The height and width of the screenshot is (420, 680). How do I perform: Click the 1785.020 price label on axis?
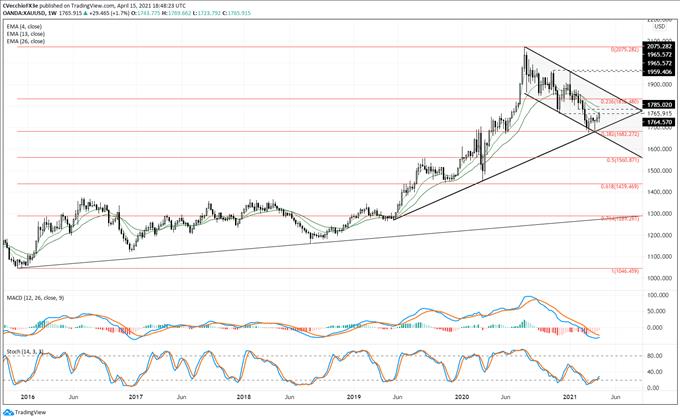pyautogui.click(x=657, y=104)
